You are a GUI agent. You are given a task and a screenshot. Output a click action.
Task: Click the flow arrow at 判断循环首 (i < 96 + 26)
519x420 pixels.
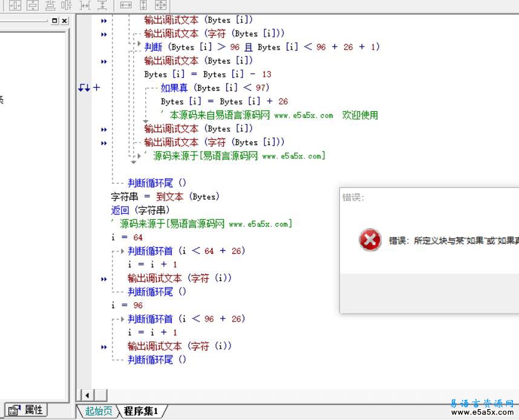[122, 318]
